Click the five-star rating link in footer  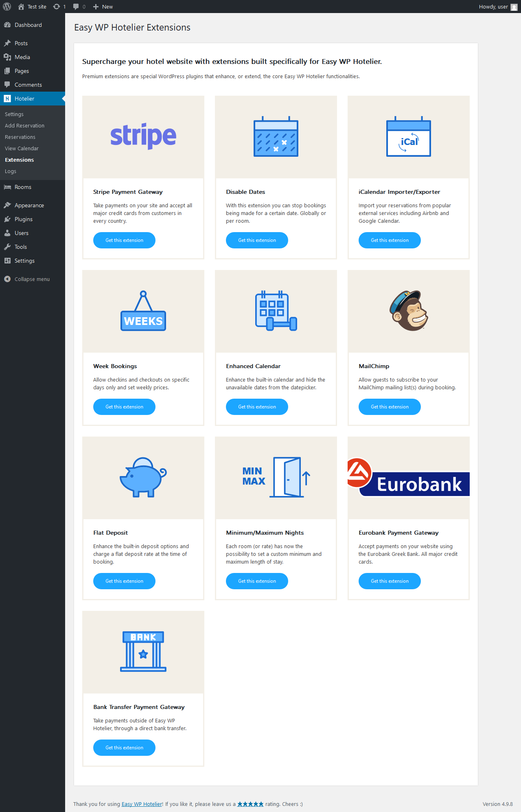250,804
